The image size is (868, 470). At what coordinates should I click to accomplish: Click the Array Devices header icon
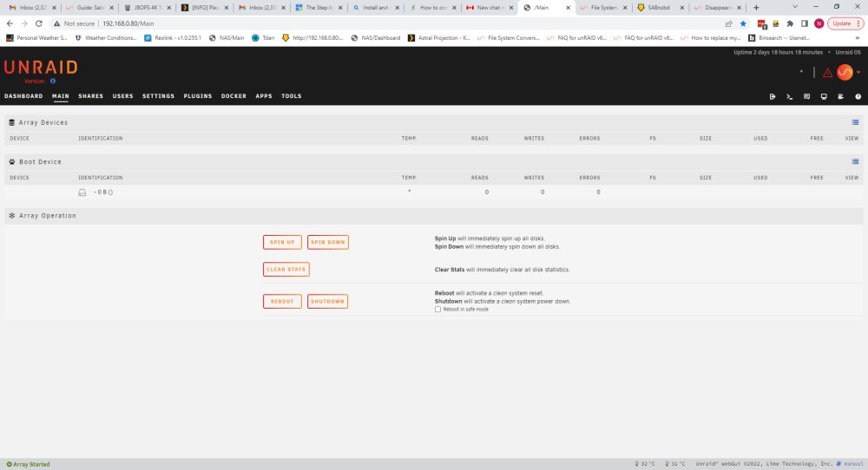[11, 122]
